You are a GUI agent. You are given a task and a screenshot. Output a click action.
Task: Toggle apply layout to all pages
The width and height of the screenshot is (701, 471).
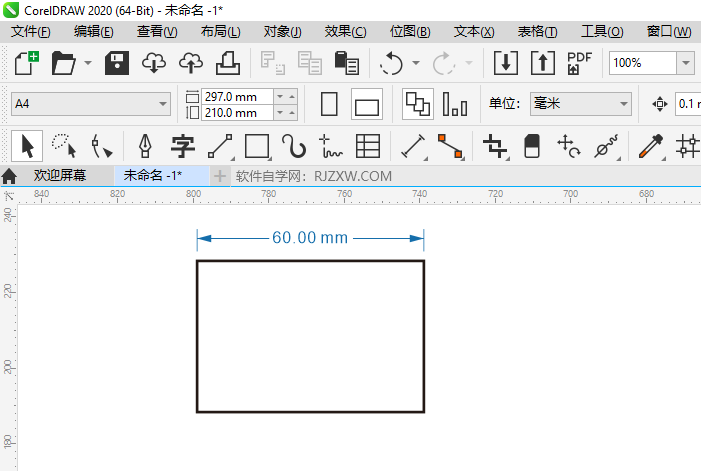pos(418,104)
